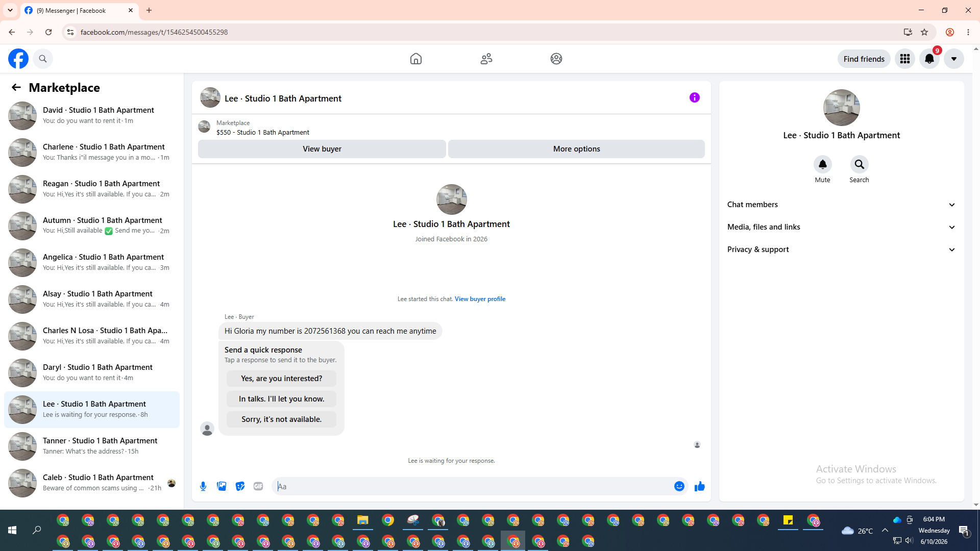Open conversation information purple icon
Image resolution: width=980 pixels, height=551 pixels.
695,97
